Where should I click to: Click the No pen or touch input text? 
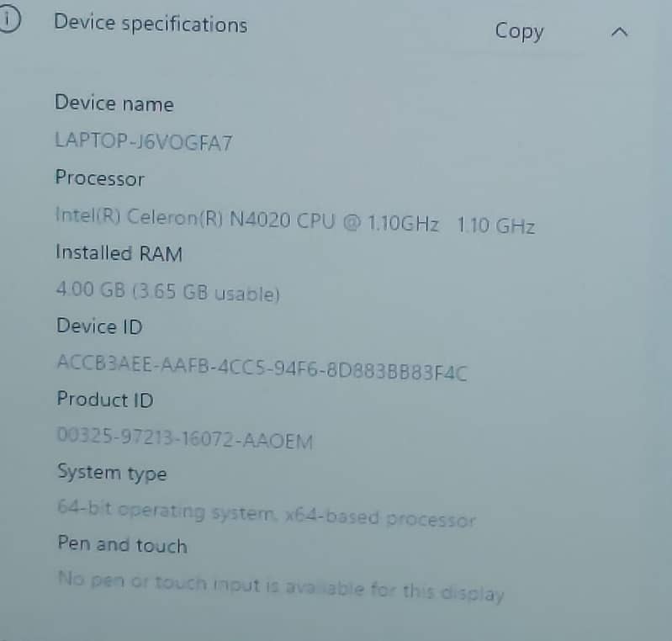click(x=281, y=586)
